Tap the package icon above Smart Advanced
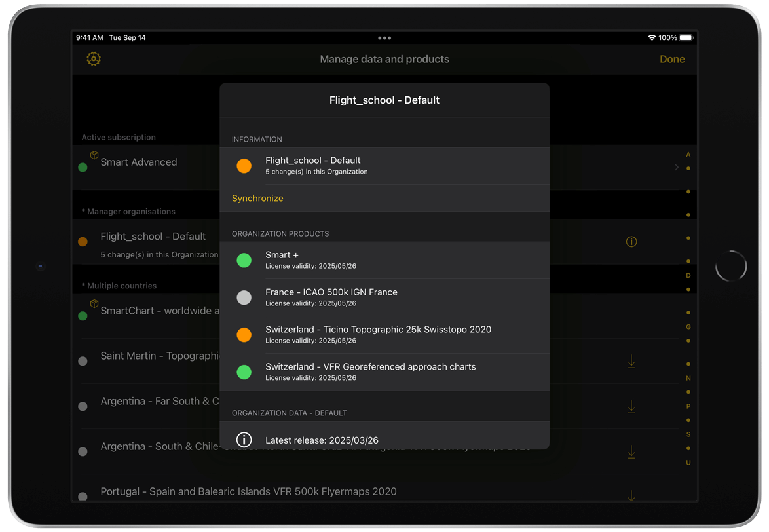Image resolution: width=769 pixels, height=532 pixels. coord(94,155)
